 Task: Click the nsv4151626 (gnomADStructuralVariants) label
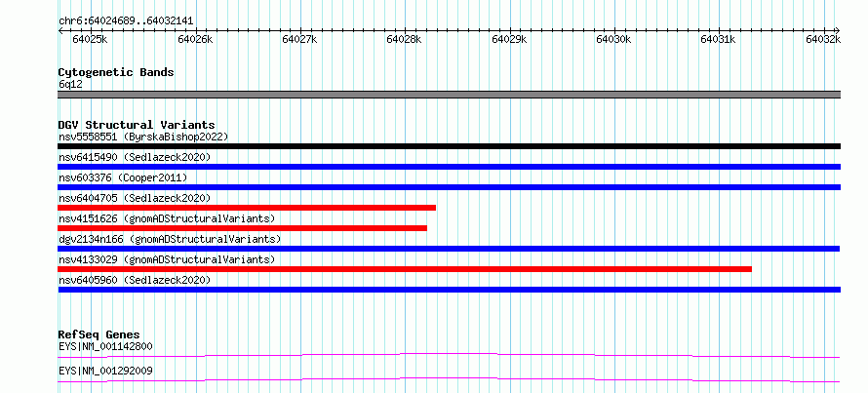[x=167, y=218]
